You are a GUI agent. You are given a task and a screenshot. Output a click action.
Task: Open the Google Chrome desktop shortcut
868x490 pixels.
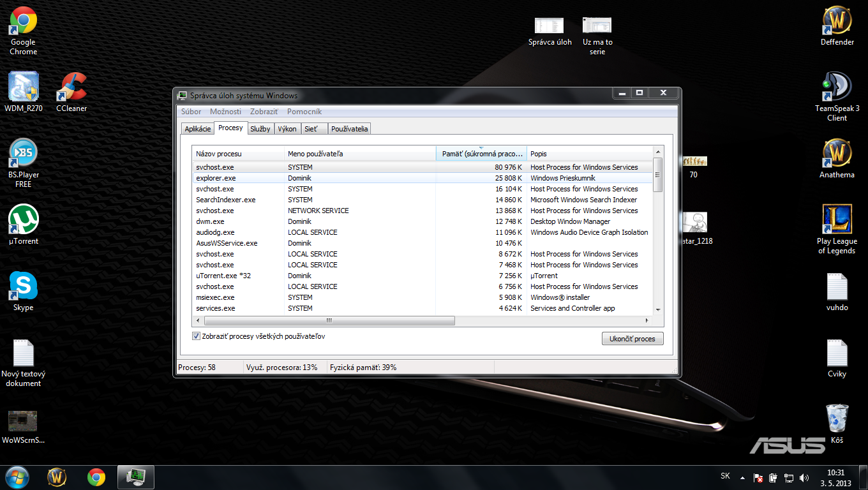(x=23, y=22)
